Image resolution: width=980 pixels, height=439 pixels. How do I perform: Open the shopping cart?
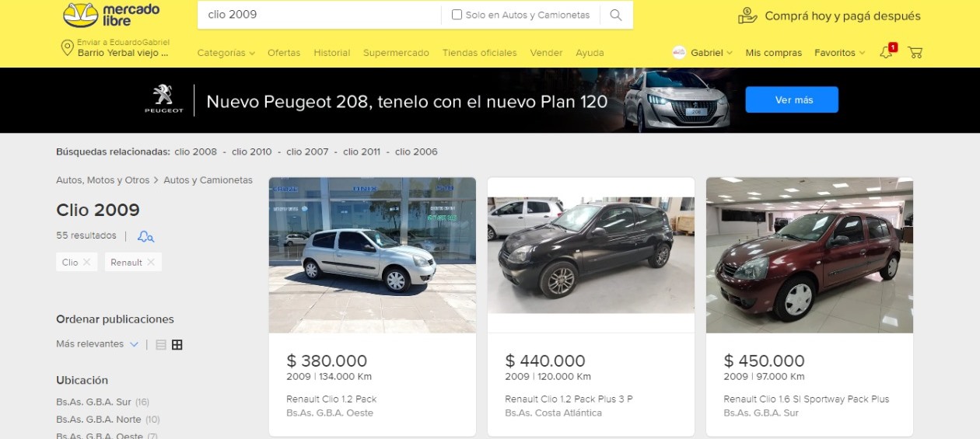[915, 53]
